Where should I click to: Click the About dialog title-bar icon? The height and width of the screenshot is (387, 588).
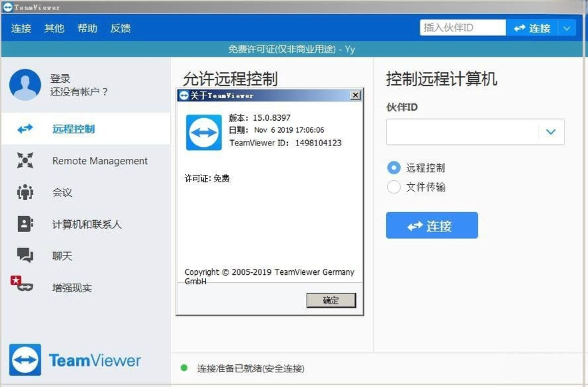pyautogui.click(x=184, y=95)
